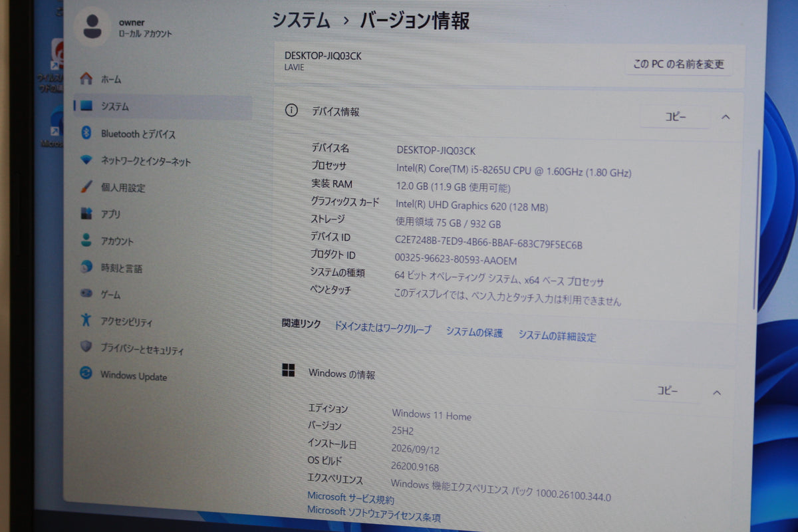The image size is (798, 532).
Task: Click このPCの名前を変更 button
Action: point(678,65)
